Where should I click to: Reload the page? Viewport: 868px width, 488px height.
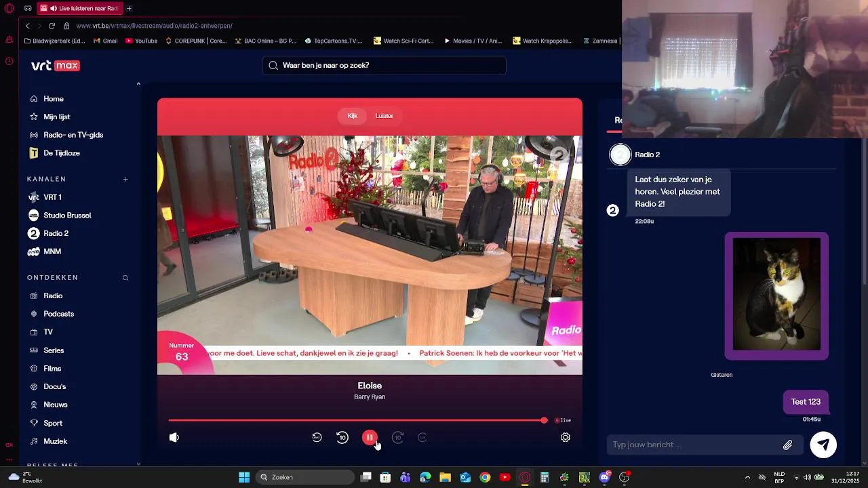[52, 26]
